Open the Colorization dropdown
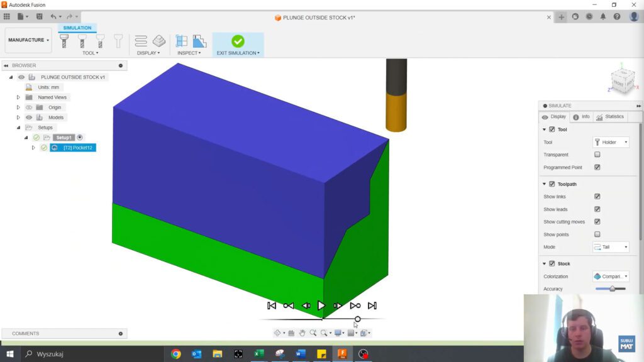Image resolution: width=644 pixels, height=362 pixels. 611,277
